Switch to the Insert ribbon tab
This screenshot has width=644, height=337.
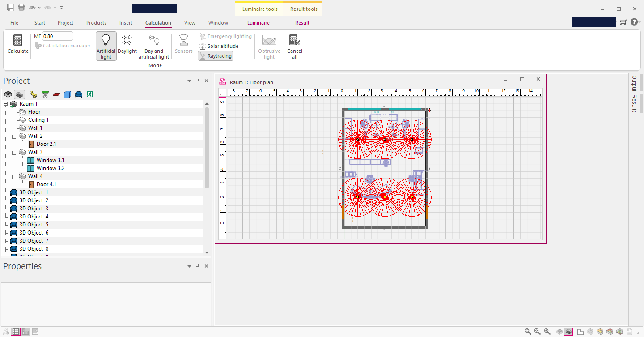coord(126,23)
